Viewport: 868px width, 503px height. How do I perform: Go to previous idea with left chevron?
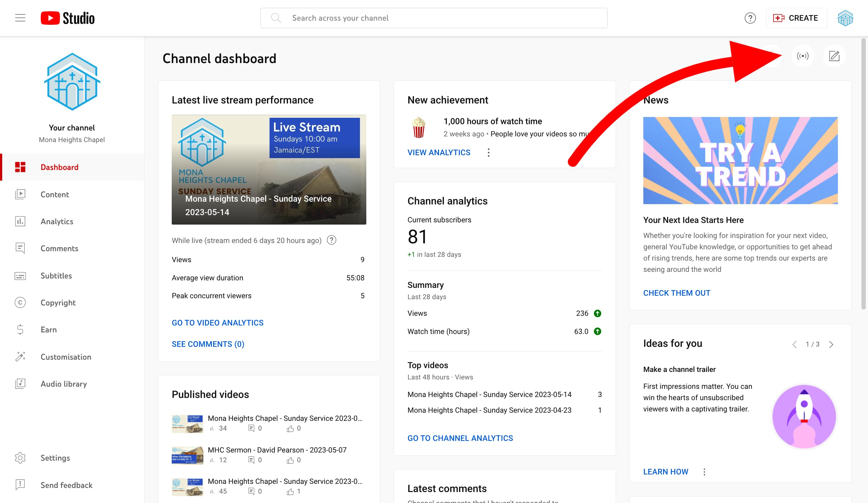[x=794, y=344]
